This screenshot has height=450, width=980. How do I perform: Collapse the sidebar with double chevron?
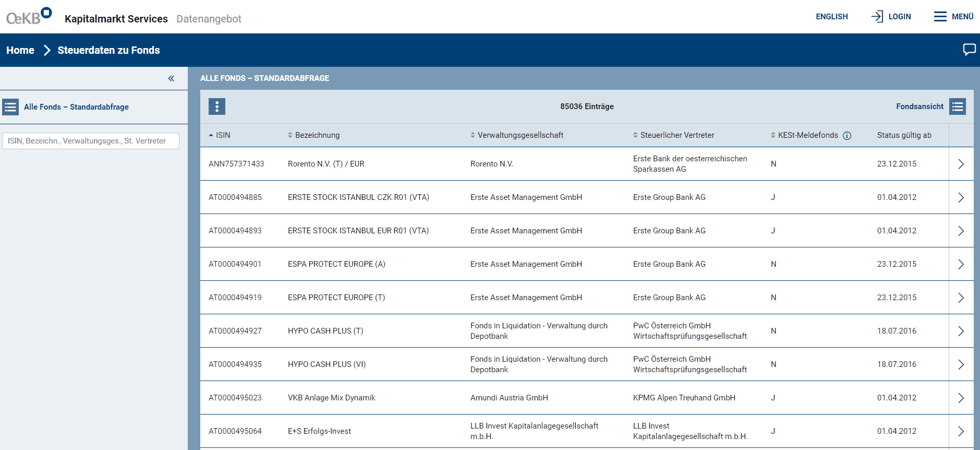(x=171, y=78)
